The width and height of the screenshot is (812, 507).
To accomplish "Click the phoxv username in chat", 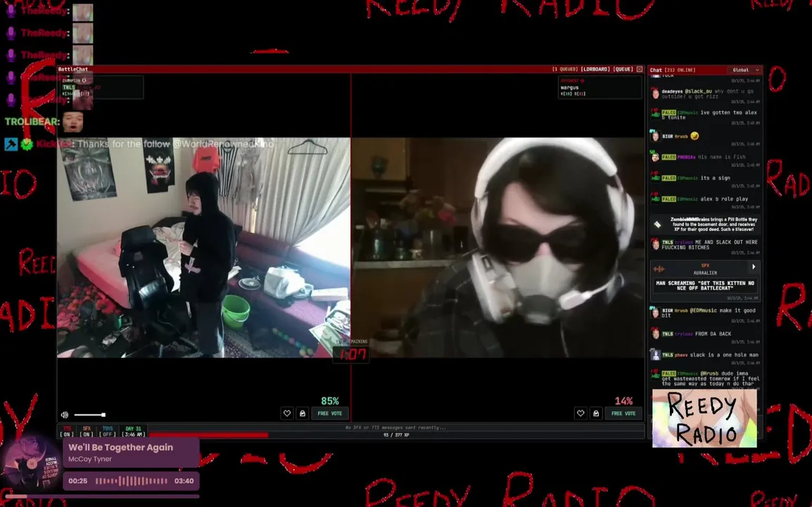I will [681, 355].
